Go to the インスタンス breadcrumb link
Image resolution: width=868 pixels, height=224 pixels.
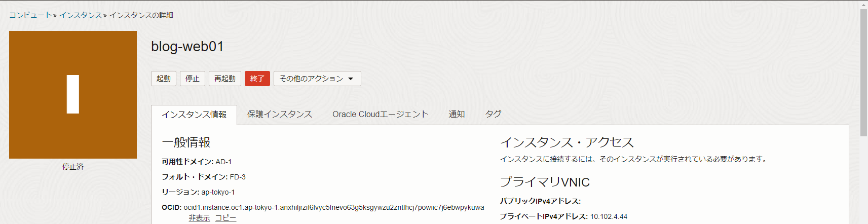coord(81,15)
